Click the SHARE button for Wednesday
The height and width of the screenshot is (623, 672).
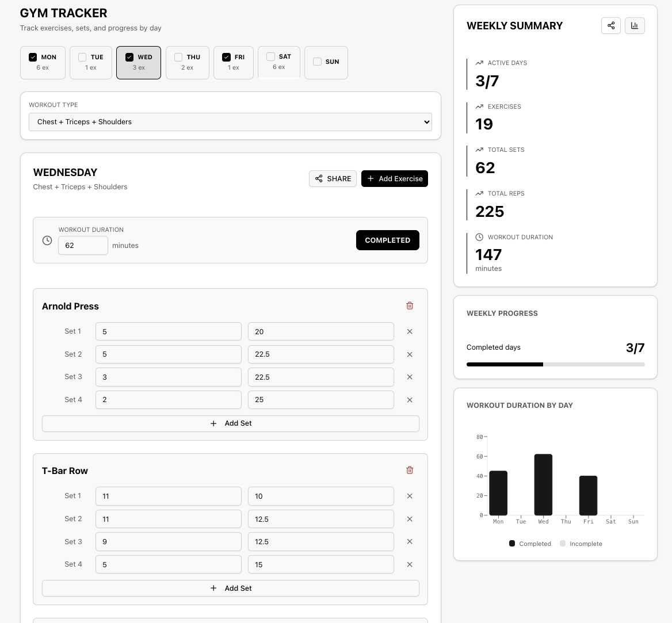tap(333, 179)
